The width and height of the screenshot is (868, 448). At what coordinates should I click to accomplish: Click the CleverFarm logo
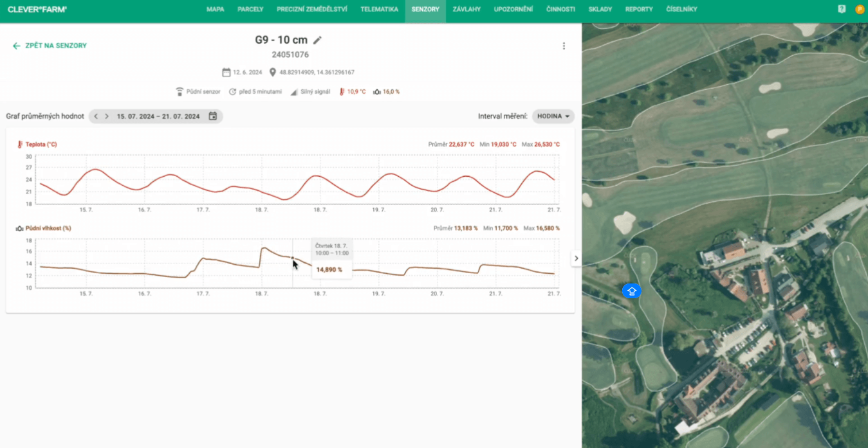click(x=37, y=10)
